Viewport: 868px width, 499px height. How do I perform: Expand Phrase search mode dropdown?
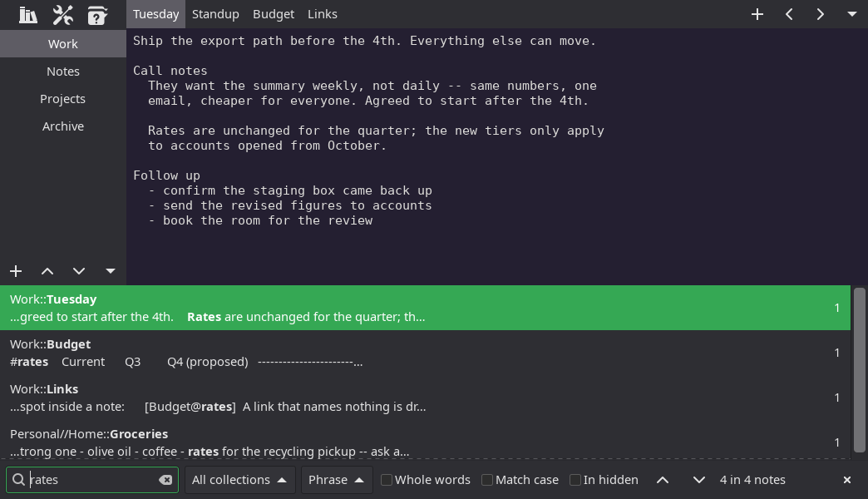(x=337, y=480)
